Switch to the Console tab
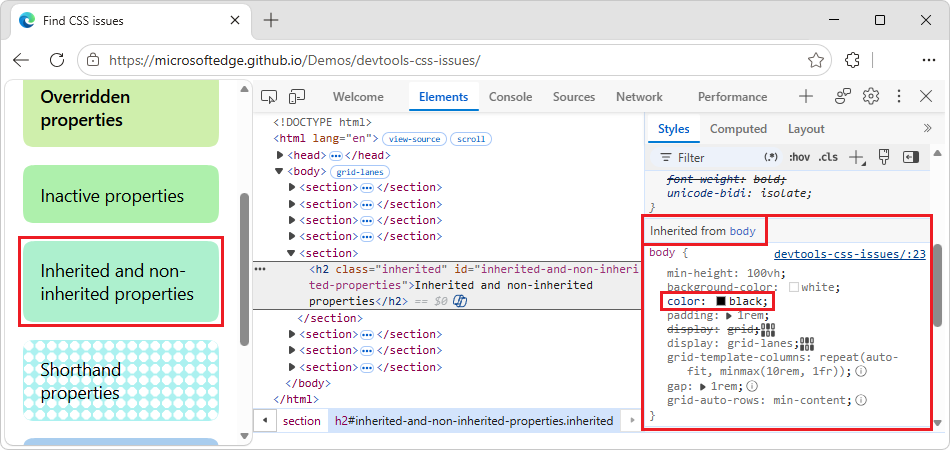Screen dimensions: 950x450 (x=510, y=97)
